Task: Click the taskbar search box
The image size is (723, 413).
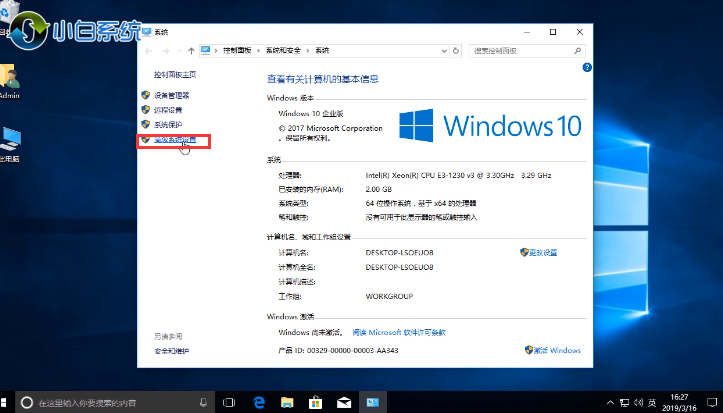Action: point(115,402)
